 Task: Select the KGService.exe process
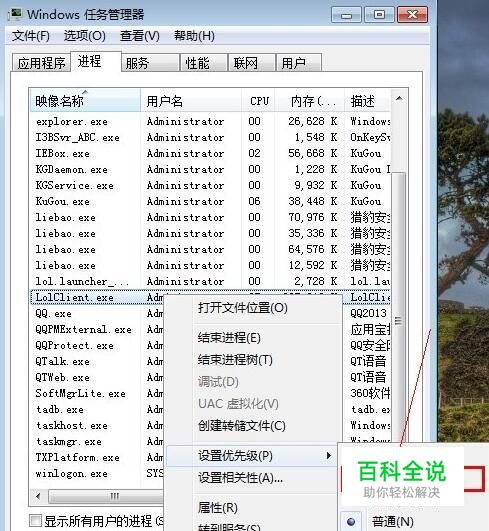point(210,185)
